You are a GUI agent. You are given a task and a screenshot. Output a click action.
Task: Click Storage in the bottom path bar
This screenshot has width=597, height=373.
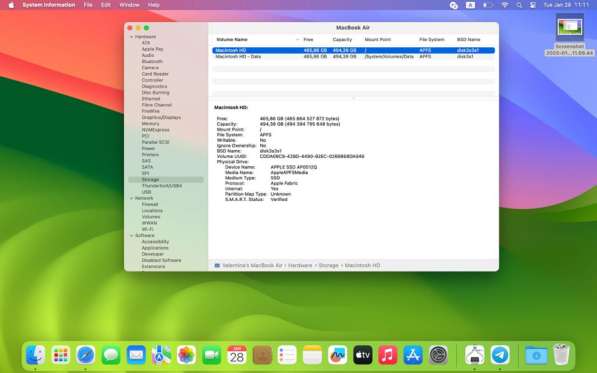[x=328, y=265]
